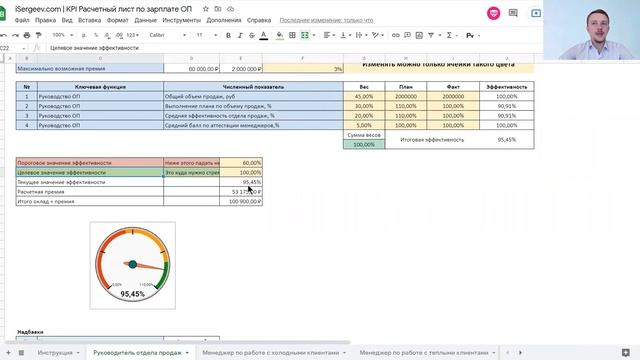Open the input tools Ру dropdown
The image size is (640, 360).
pyautogui.click(x=473, y=36)
